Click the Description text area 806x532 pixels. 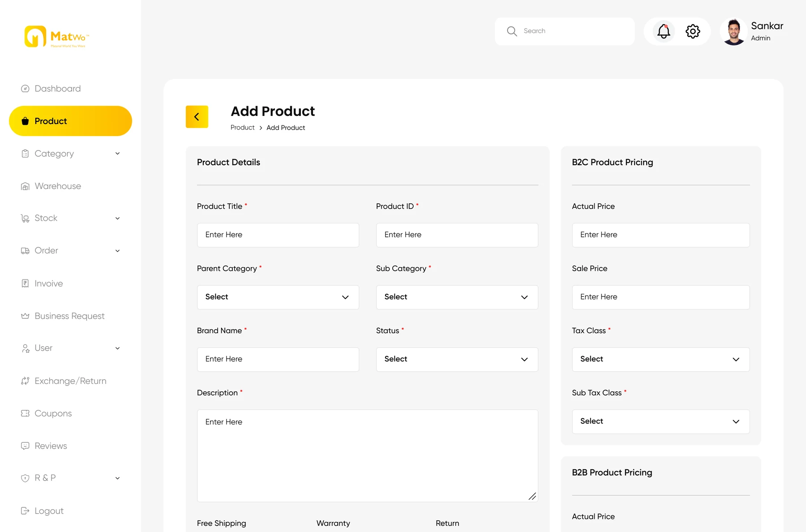[368, 456]
